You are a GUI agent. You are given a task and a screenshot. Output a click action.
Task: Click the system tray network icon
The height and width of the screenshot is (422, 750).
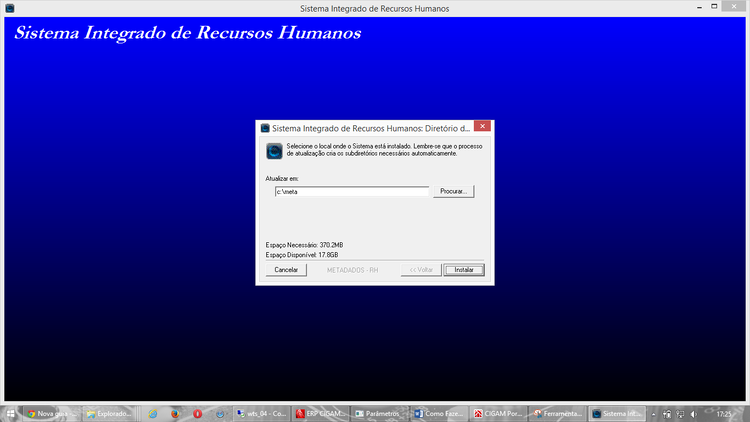[x=680, y=414]
